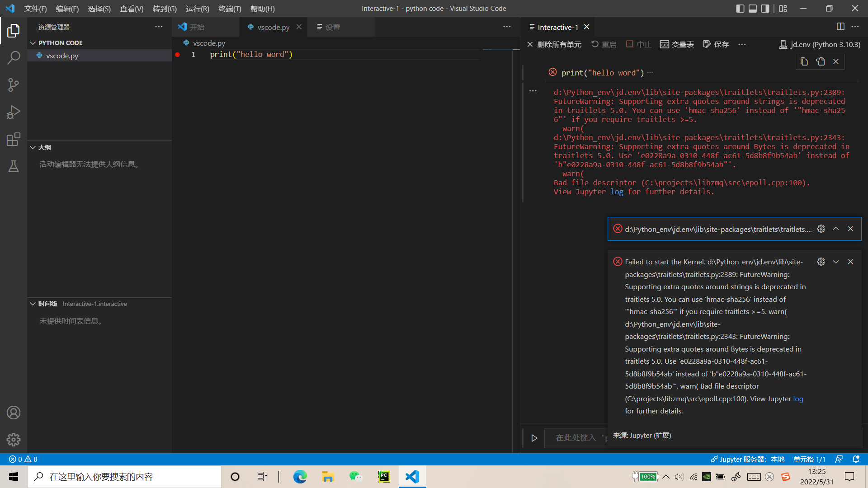
Task: Open the 查看(V) menu
Action: (132, 9)
